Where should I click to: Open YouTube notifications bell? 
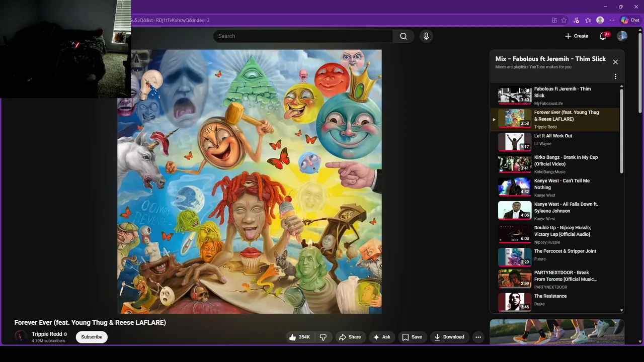point(603,36)
